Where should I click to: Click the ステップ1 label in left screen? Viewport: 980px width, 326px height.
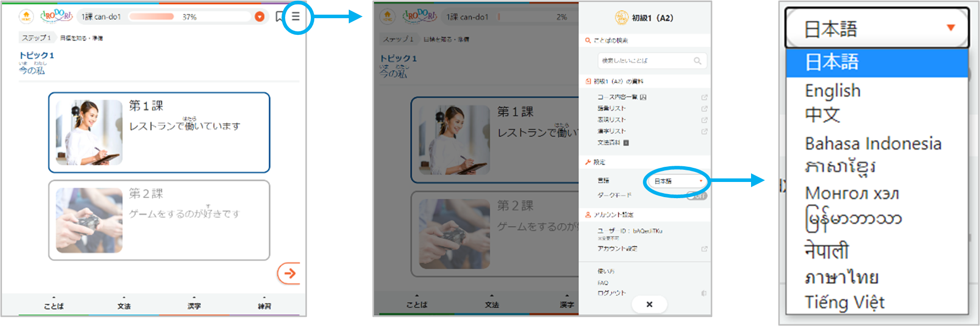[x=36, y=38]
